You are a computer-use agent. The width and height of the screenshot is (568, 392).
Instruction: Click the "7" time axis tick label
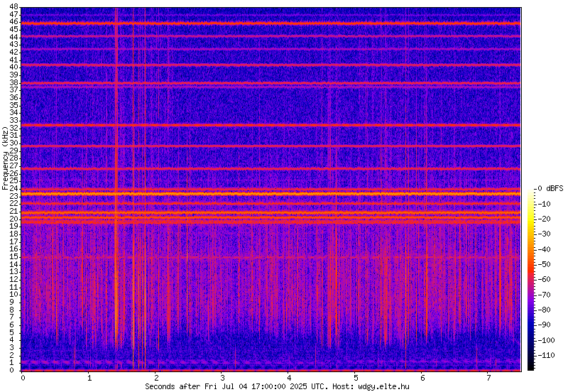click(488, 379)
